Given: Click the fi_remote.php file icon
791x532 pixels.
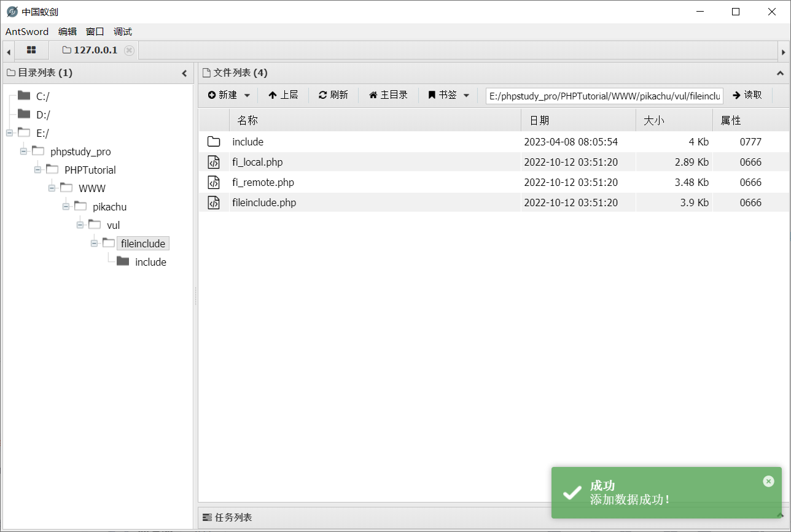Looking at the screenshot, I should coord(214,182).
